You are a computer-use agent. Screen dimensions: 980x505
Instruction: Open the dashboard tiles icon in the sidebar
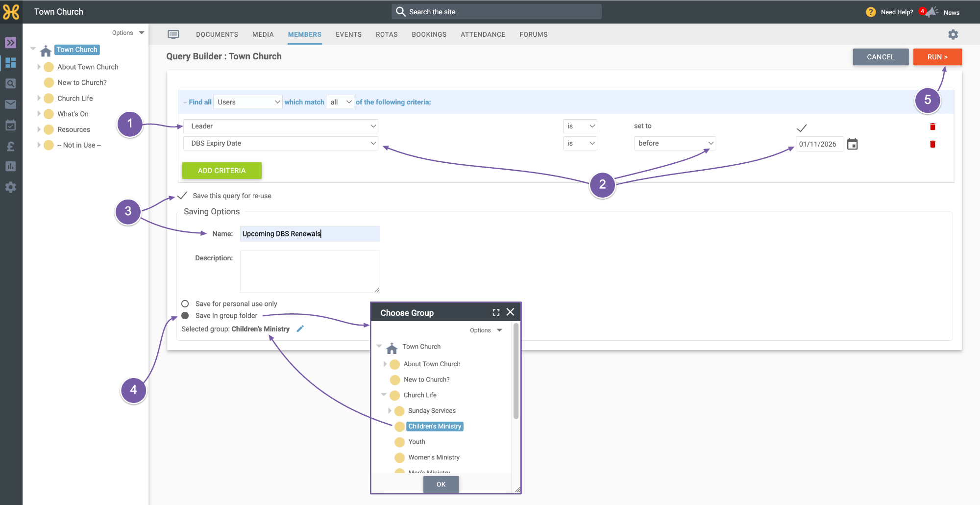point(11,63)
